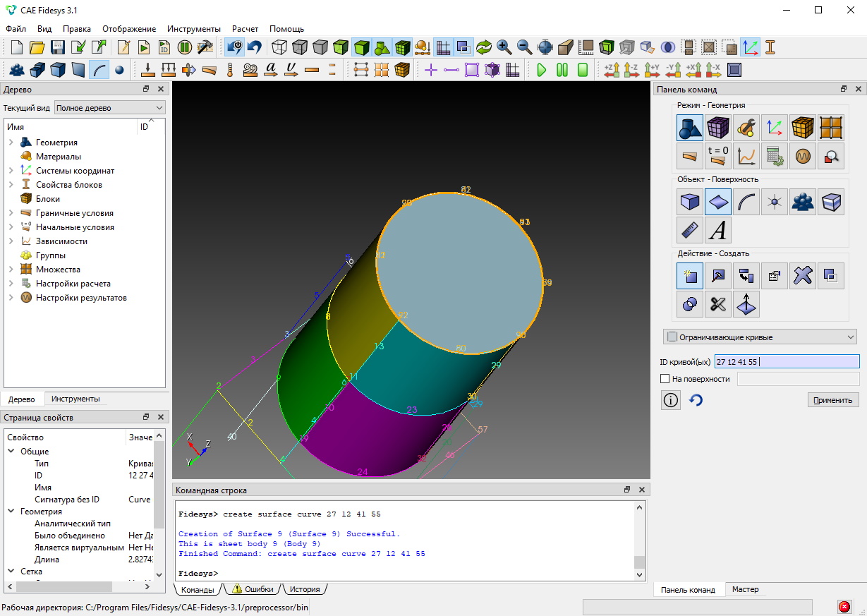Open the Расчет menu

(x=245, y=29)
